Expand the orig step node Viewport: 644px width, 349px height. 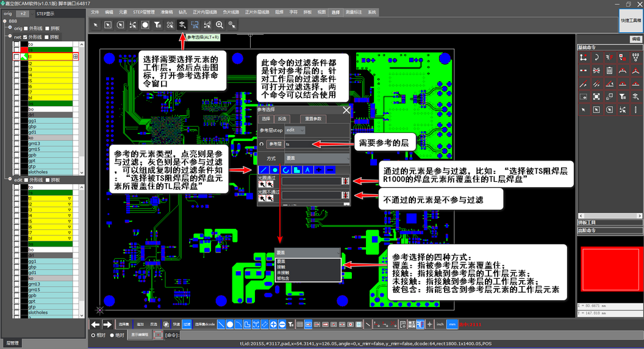pyautogui.click(x=10, y=27)
